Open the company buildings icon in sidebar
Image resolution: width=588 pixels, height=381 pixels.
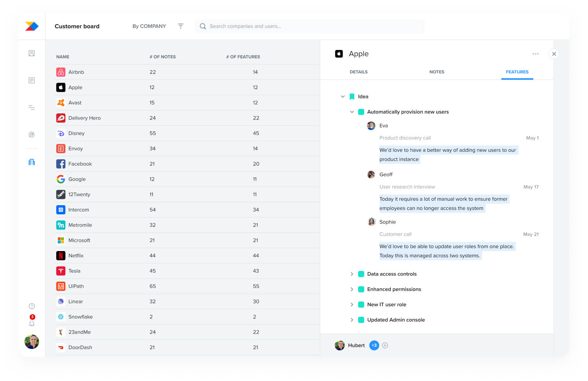[x=32, y=162]
